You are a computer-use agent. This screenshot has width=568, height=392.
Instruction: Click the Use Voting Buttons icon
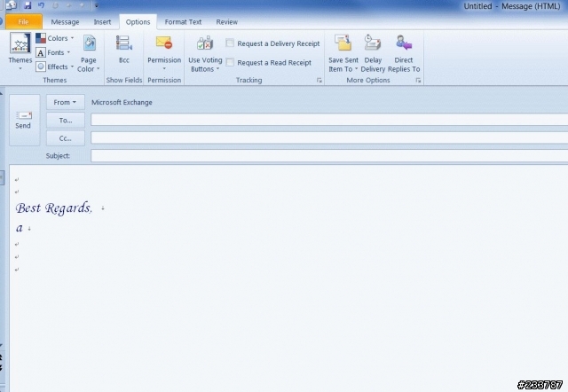(205, 43)
